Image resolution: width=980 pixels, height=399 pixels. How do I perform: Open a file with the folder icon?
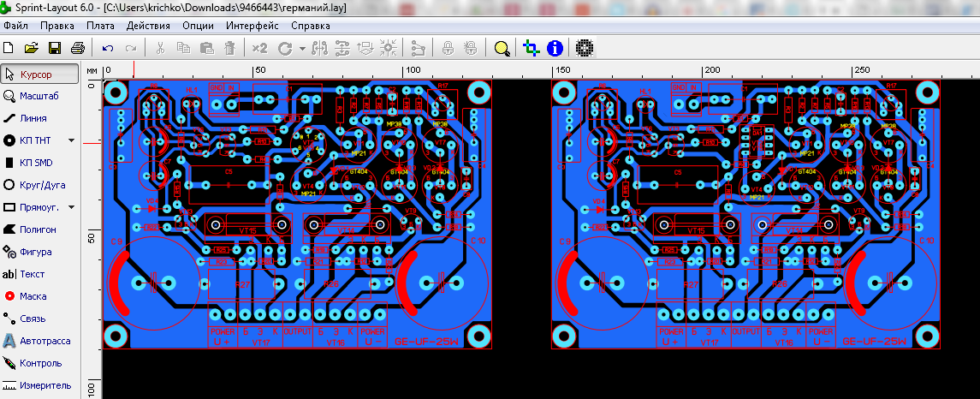32,48
